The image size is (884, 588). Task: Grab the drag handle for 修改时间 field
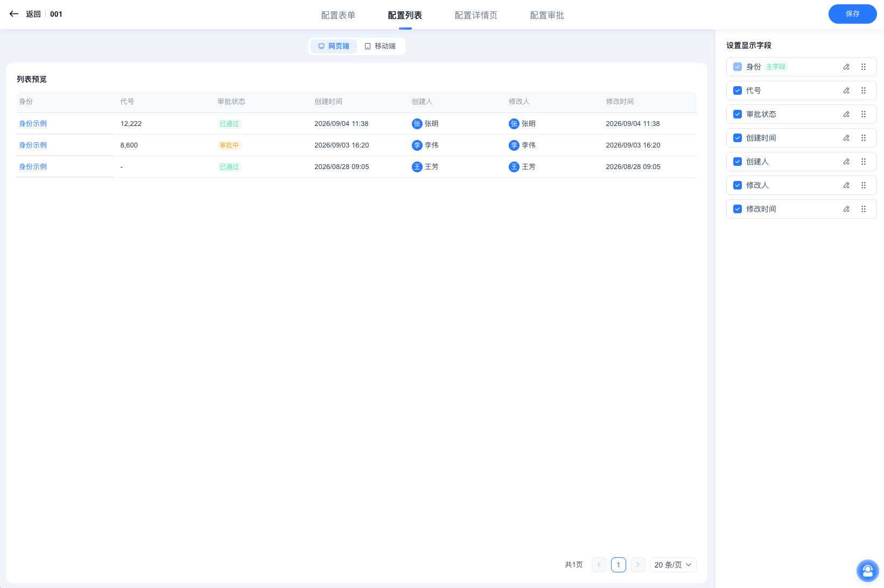(864, 209)
